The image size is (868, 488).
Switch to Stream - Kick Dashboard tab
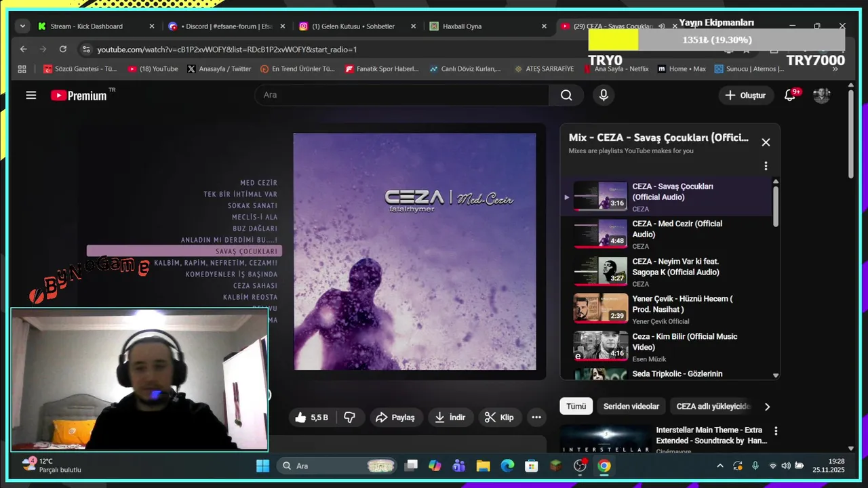tap(95, 26)
